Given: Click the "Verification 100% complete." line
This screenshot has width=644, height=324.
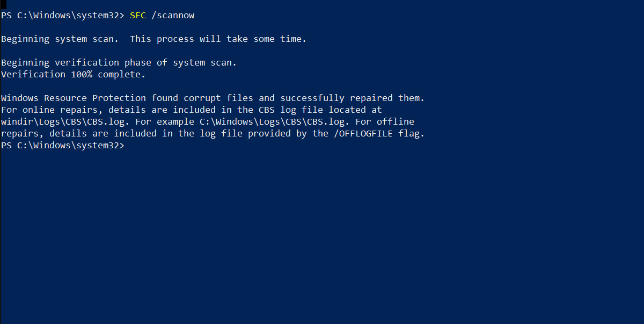Looking at the screenshot, I should 74,75.
